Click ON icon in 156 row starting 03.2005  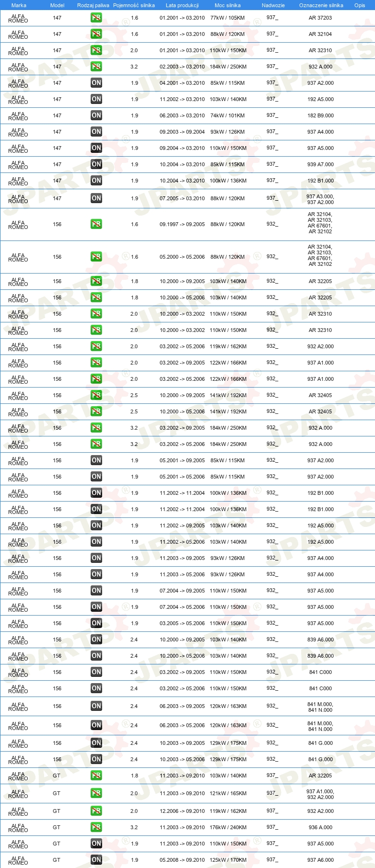[96, 623]
